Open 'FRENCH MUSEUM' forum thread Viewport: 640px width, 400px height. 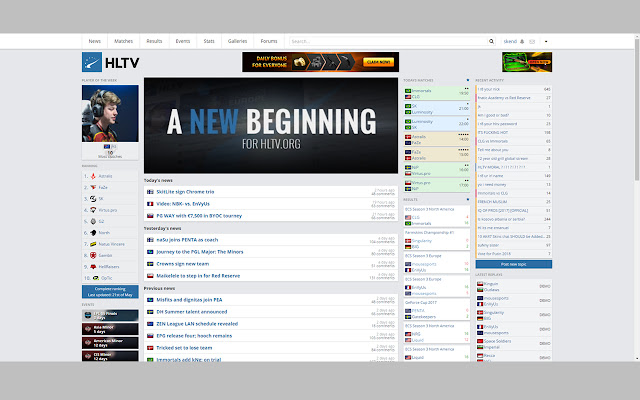(514, 202)
